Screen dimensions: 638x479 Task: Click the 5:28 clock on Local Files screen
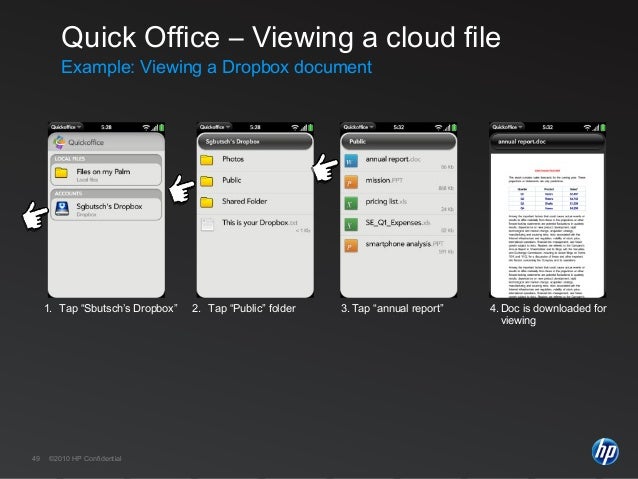coord(106,127)
